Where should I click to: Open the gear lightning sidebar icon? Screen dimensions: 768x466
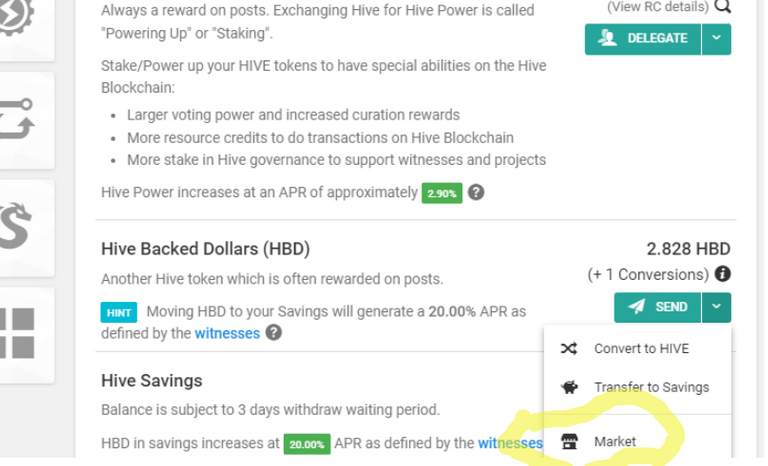click(17, 17)
